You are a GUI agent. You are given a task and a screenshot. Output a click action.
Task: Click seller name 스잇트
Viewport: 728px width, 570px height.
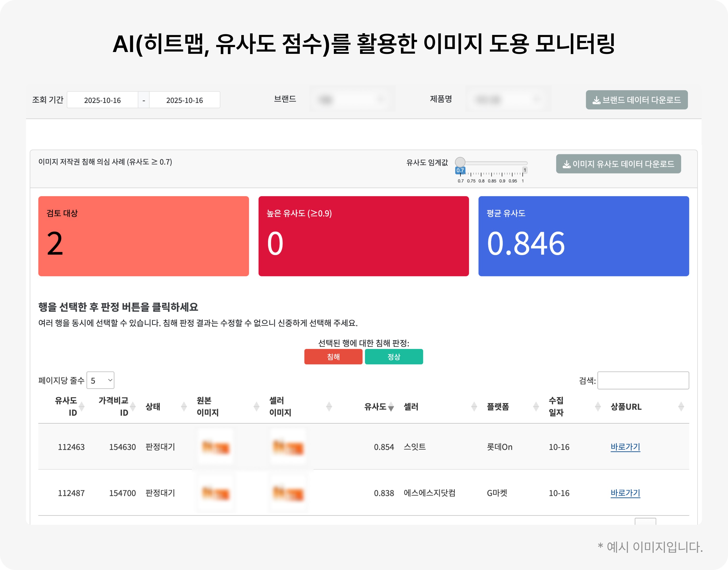[x=415, y=447]
